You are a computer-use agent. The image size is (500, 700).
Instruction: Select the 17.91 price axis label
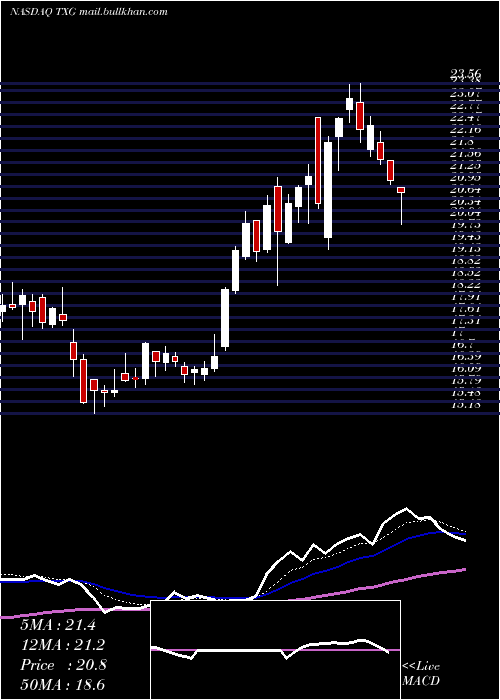point(465,297)
